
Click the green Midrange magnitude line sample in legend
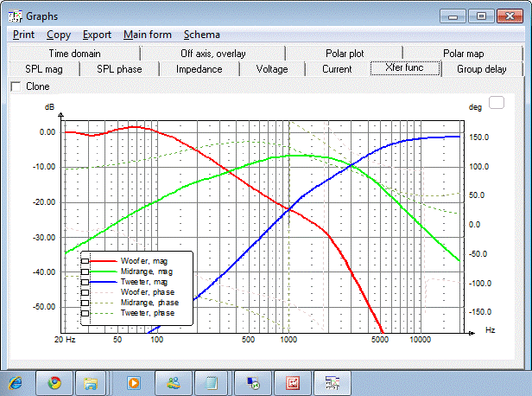(x=104, y=271)
